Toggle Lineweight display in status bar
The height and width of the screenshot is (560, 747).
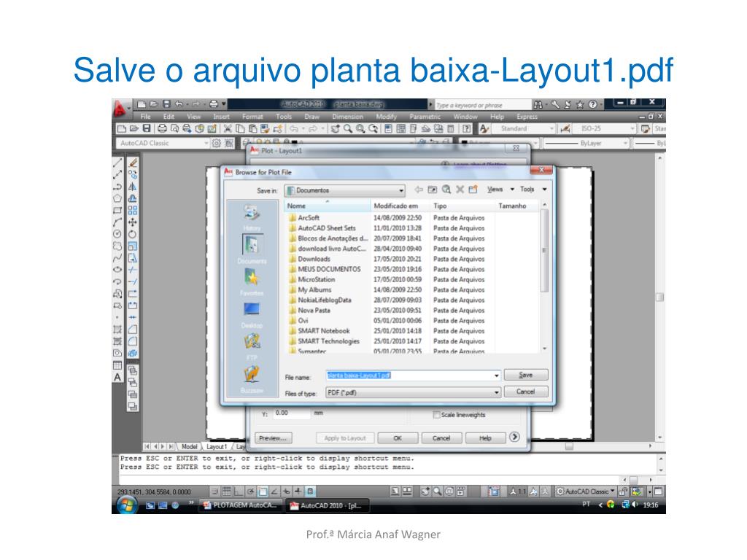298,491
